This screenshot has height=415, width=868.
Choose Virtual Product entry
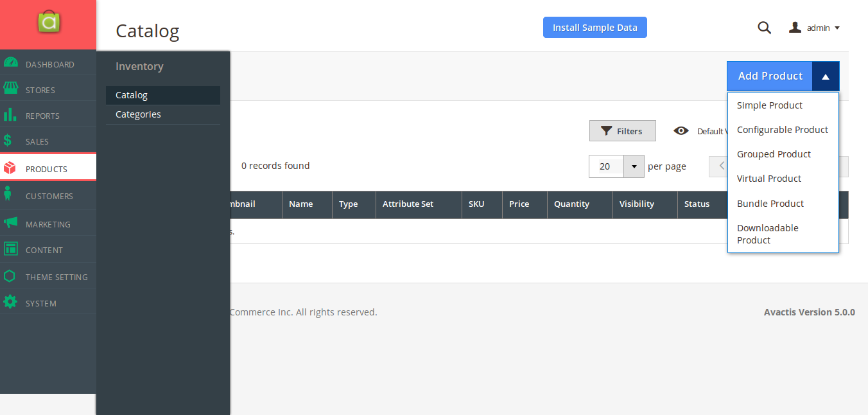pos(783,179)
